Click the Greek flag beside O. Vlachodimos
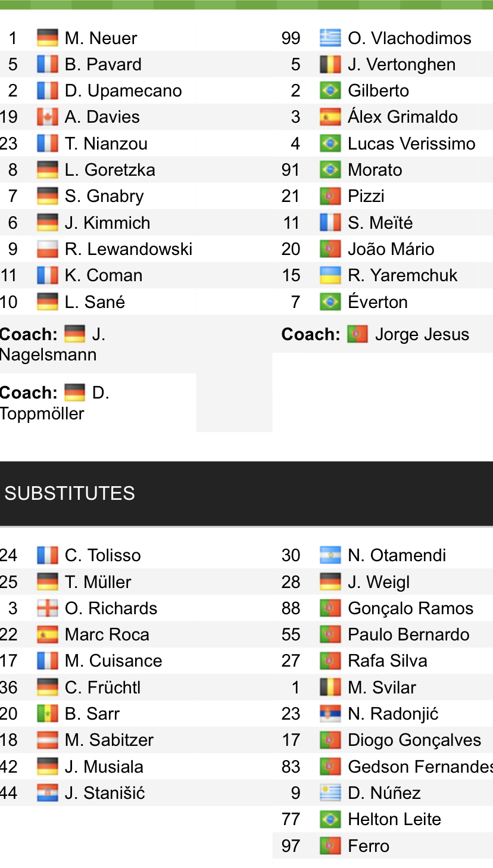The width and height of the screenshot is (493, 868). 330,38
